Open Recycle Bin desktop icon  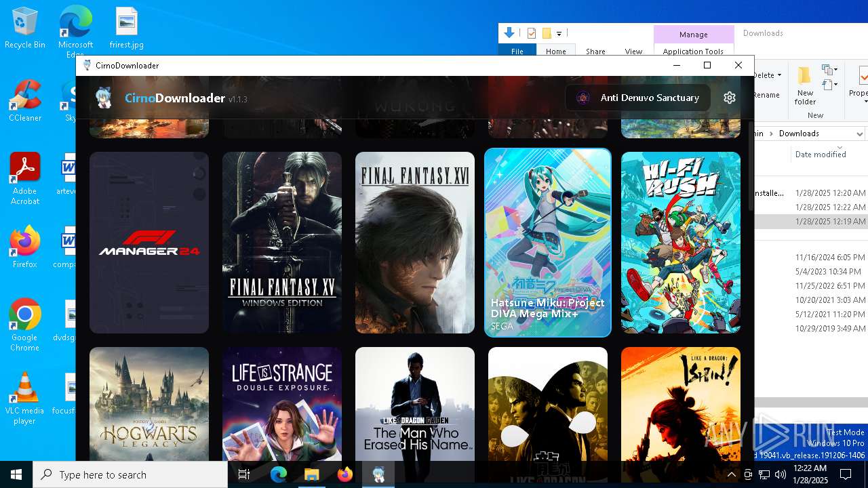tap(25, 28)
